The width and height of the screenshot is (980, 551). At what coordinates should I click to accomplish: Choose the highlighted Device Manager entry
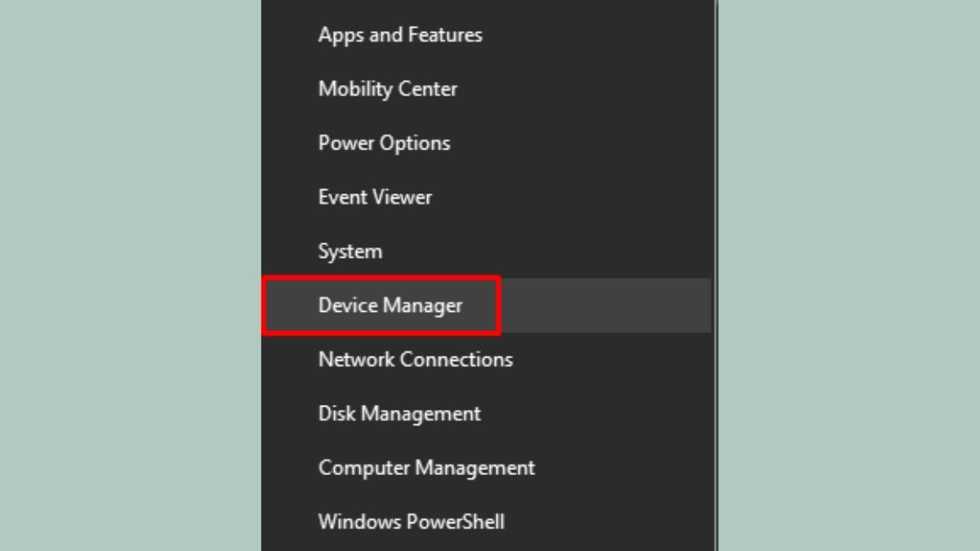pyautogui.click(x=390, y=305)
